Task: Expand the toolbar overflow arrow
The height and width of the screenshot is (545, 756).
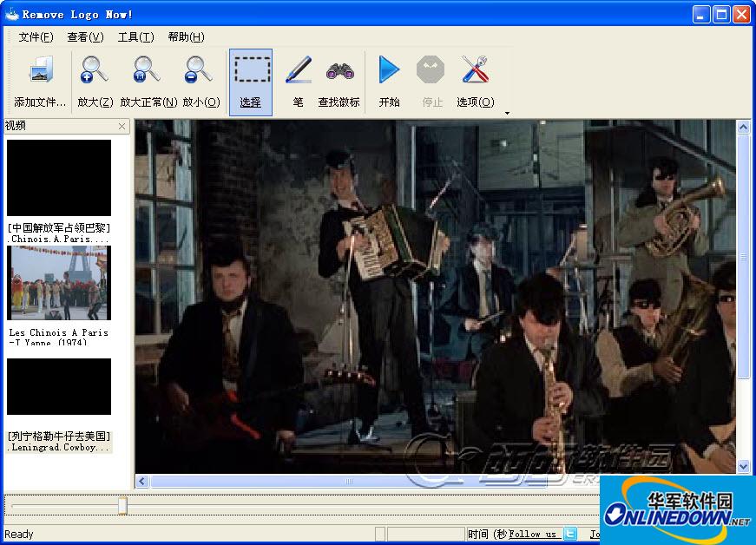Action: (507, 113)
